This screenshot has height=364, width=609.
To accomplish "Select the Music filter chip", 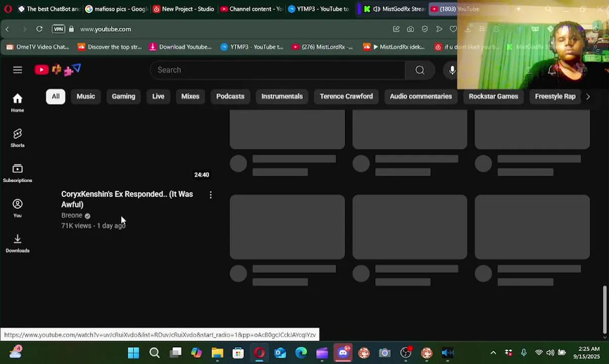I will tap(85, 96).
